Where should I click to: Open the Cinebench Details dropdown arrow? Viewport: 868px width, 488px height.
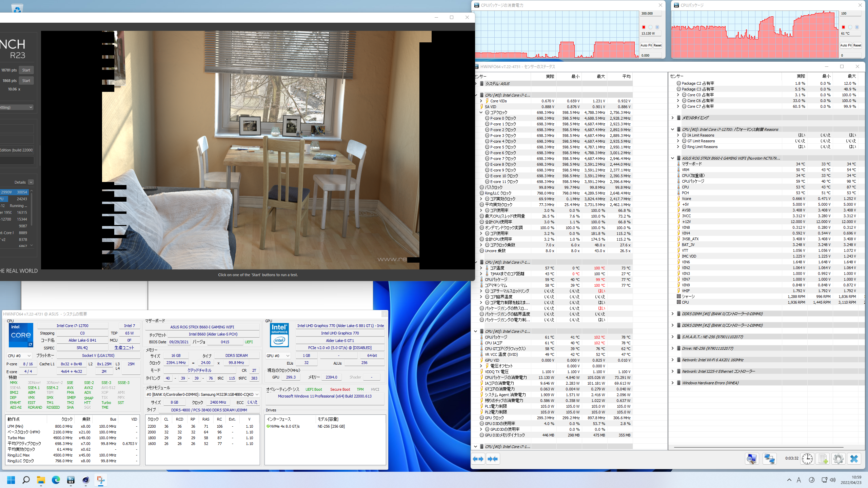pos(31,182)
